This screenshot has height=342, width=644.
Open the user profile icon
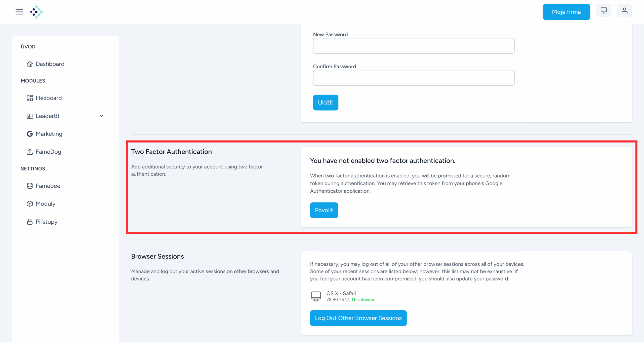[624, 11]
